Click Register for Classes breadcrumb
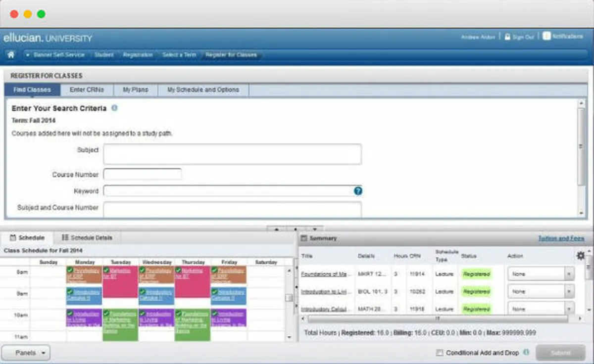 231,55
